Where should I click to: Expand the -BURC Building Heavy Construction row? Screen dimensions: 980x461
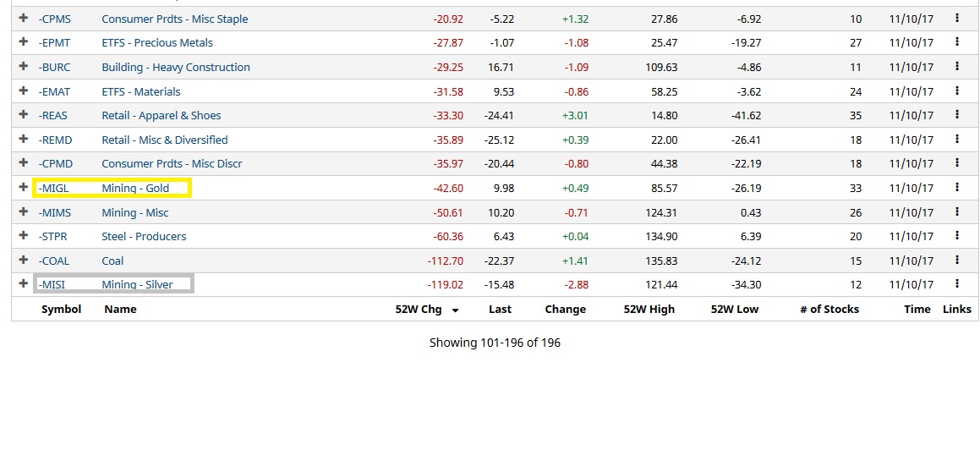point(24,67)
